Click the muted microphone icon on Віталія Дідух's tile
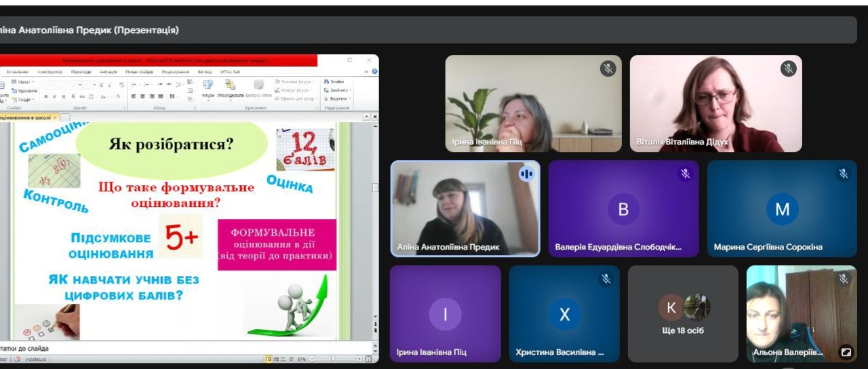Image resolution: width=868 pixels, height=369 pixels. coord(788,69)
